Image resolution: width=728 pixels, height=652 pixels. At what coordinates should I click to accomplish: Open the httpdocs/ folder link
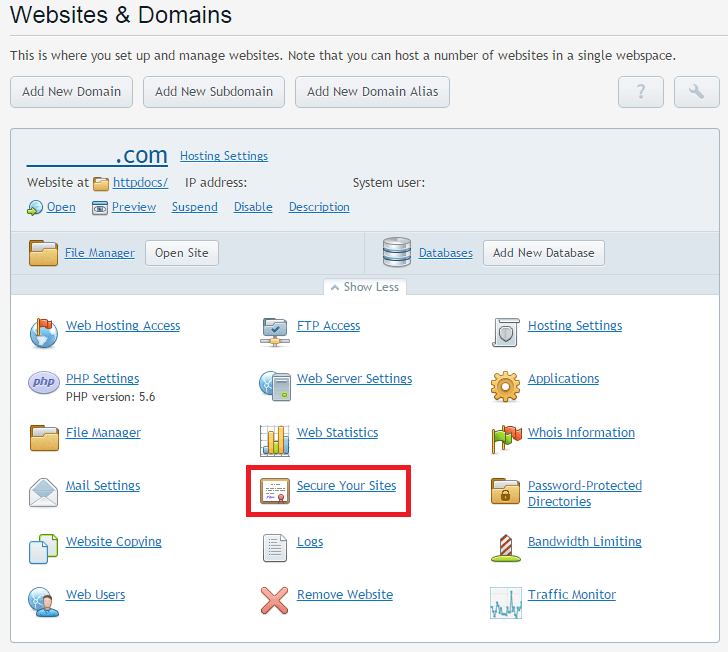point(140,183)
